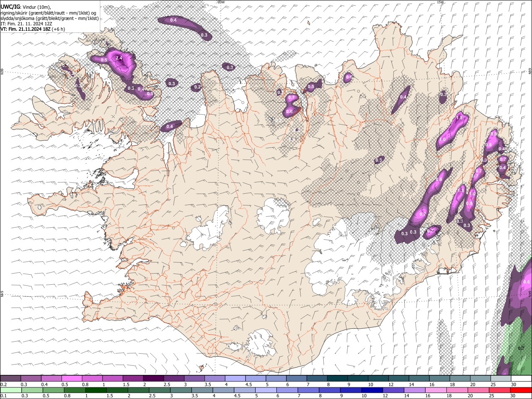Click the lower legend pink swatch between 16 and 18
Screen dimensions: 532x399
click(436, 390)
